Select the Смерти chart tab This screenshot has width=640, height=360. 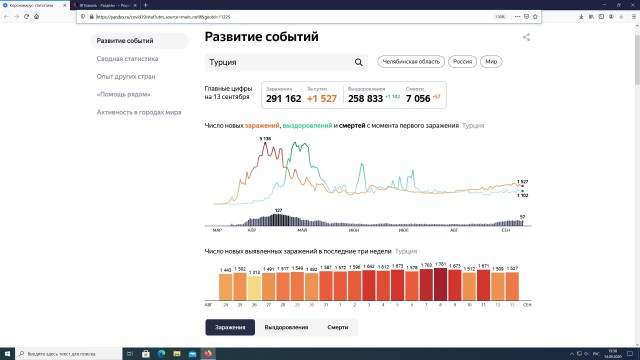pyautogui.click(x=338, y=327)
